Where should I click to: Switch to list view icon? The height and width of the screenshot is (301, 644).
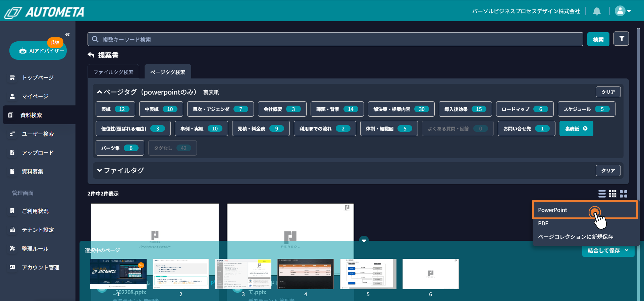click(602, 193)
